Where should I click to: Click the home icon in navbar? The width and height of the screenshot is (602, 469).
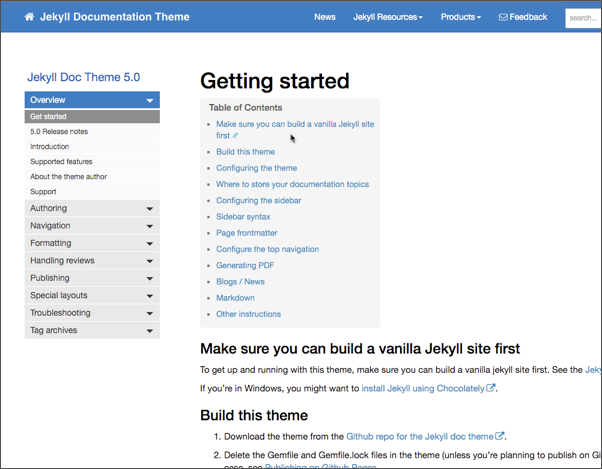(x=29, y=17)
